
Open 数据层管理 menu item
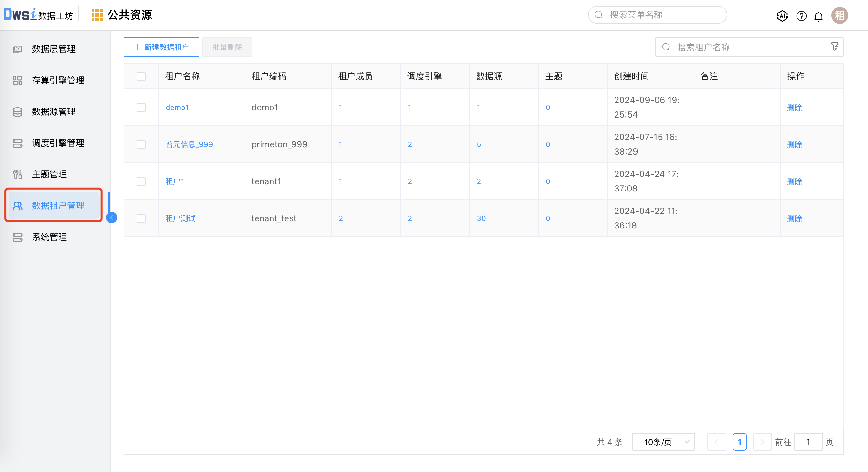point(54,49)
